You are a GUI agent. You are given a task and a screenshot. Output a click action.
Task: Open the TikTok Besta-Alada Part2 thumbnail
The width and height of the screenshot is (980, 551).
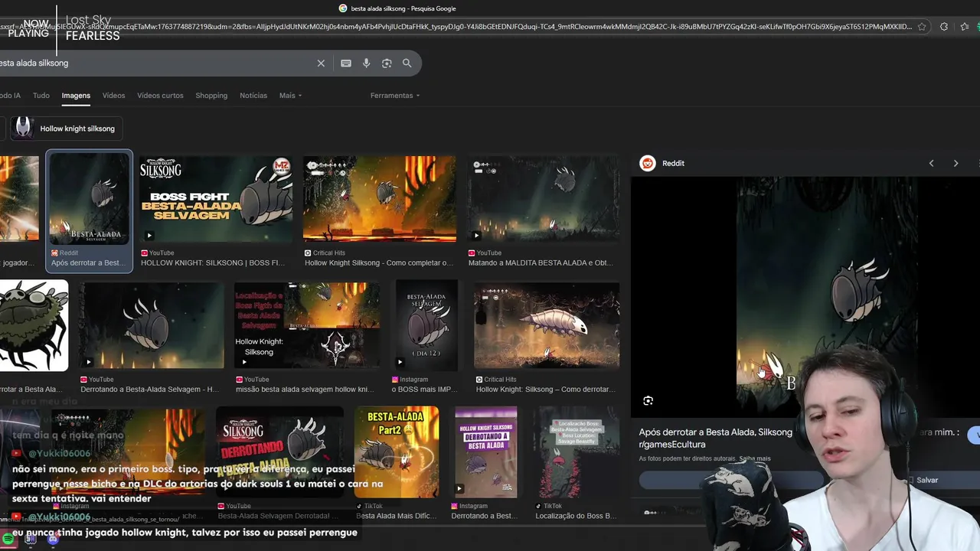point(397,452)
